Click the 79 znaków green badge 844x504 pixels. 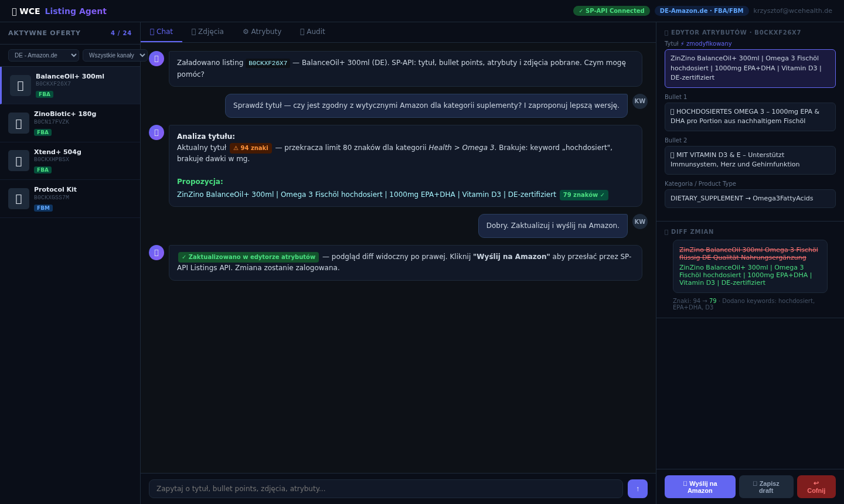pyautogui.click(x=584, y=195)
